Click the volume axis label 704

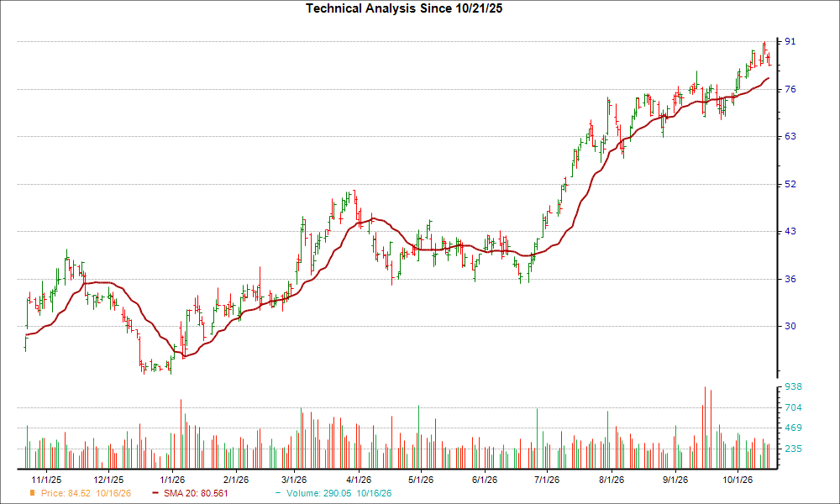click(793, 407)
